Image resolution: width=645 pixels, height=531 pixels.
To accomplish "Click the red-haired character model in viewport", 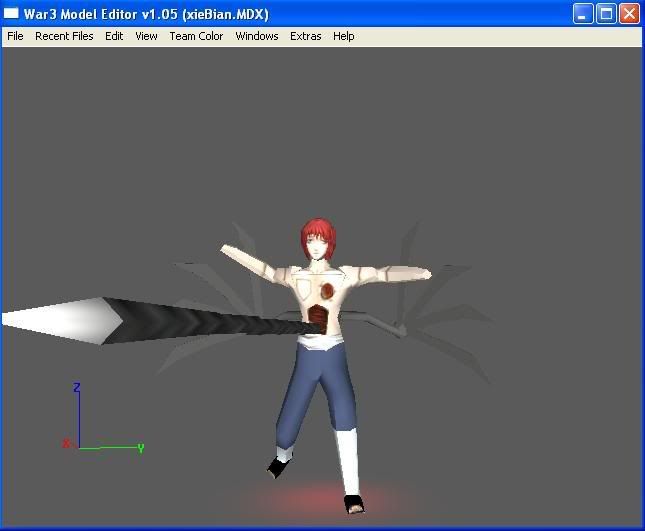I will pyautogui.click(x=325, y=366).
